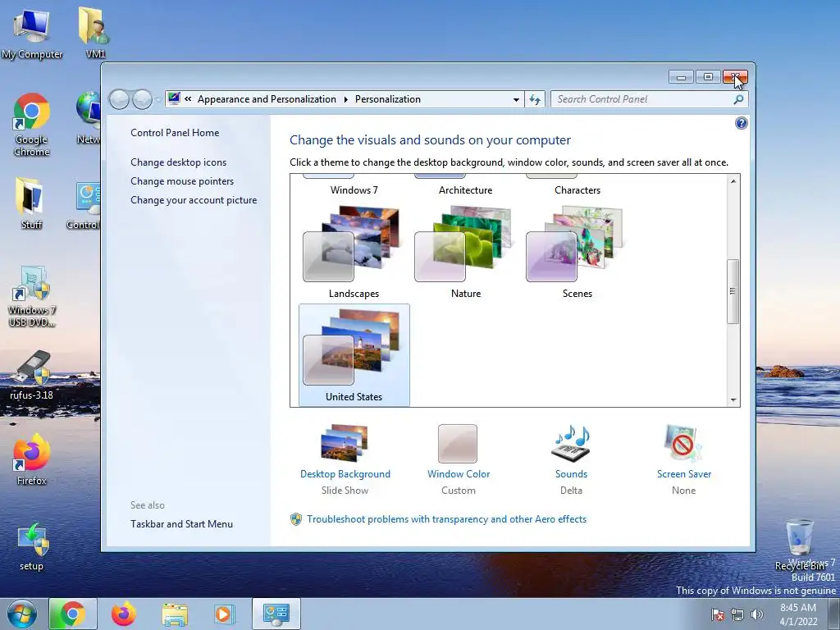Open the Sounds keyboard icon

click(x=571, y=443)
